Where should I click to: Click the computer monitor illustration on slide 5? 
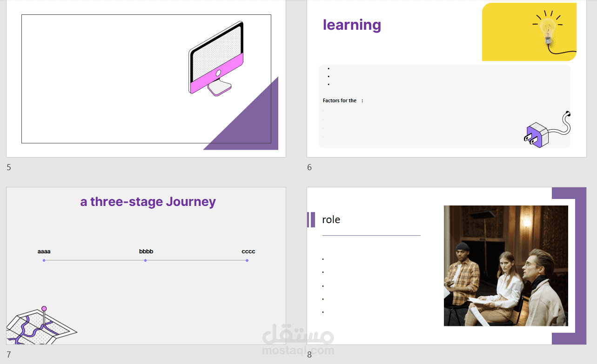point(216,59)
